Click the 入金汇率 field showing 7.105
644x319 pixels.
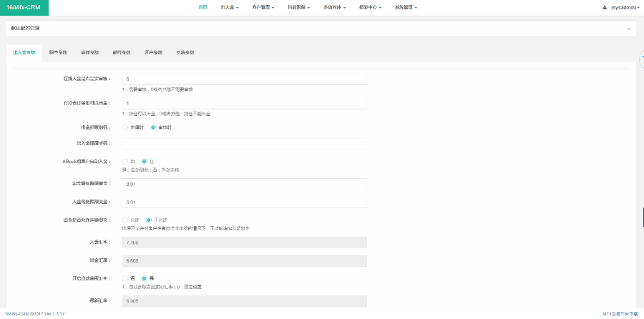tap(245, 242)
